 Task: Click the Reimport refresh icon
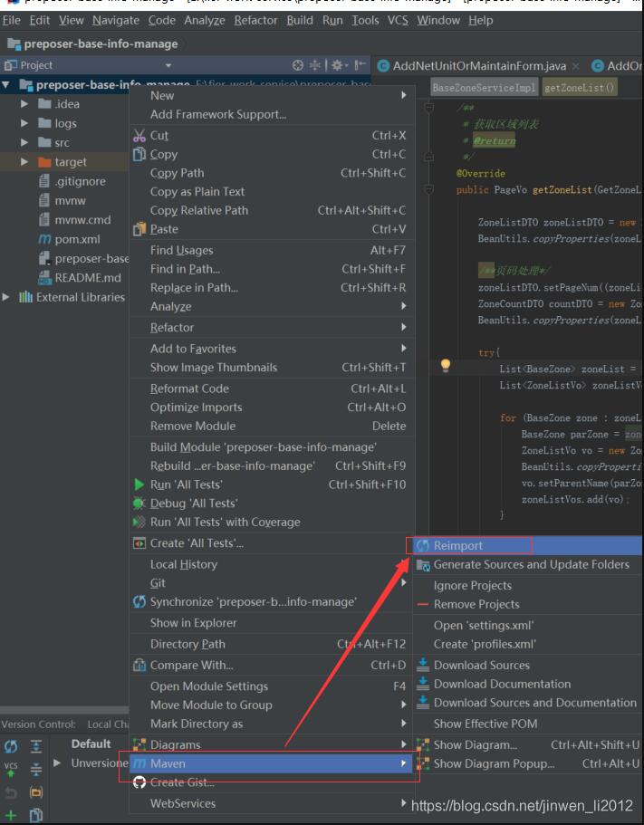coord(422,546)
